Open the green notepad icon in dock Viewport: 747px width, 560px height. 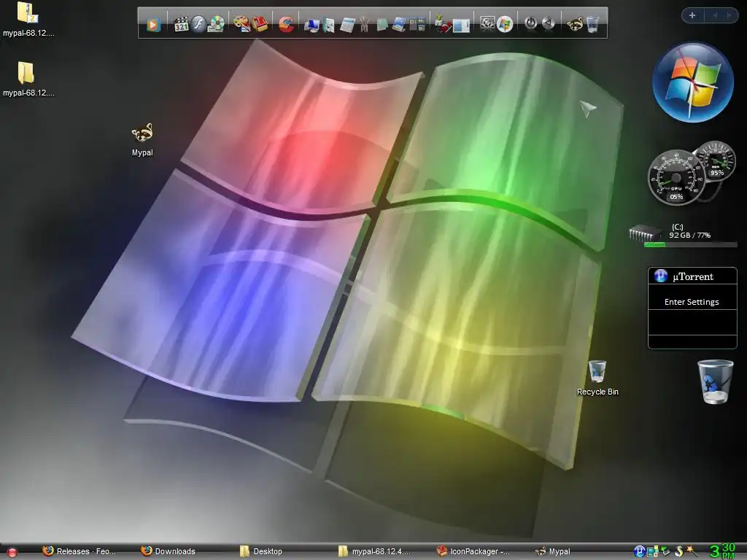tap(382, 24)
